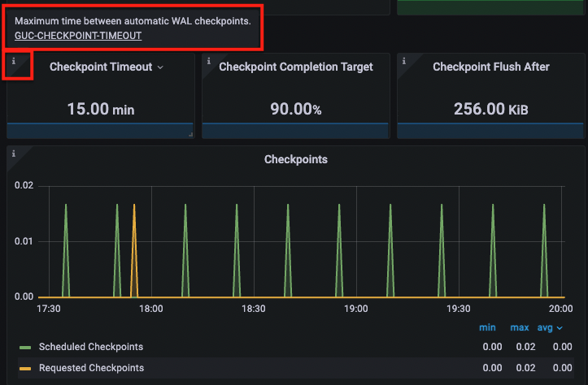
Task: Toggle the Requested Checkpoints series in legend
Action: click(91, 368)
